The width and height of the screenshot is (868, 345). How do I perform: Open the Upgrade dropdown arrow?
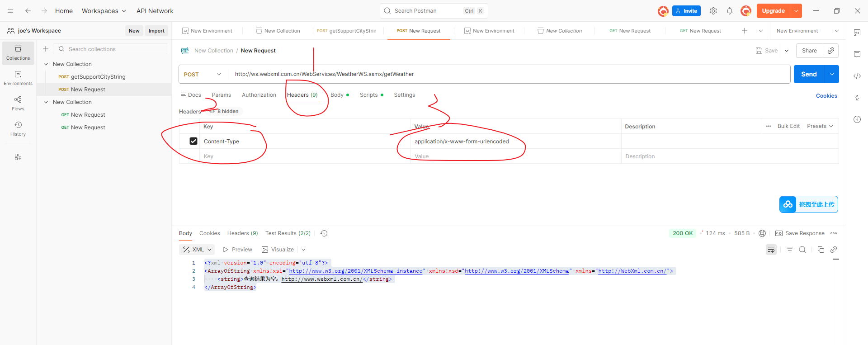(796, 11)
